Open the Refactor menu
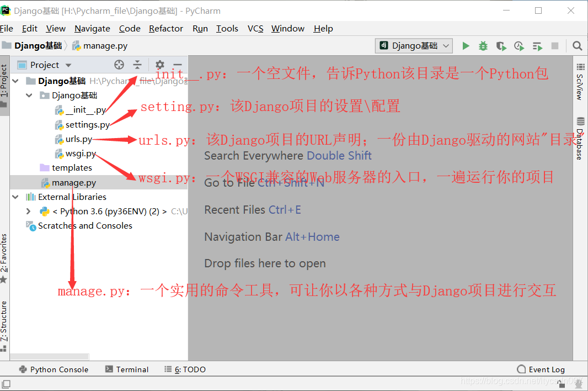Screen dimensions: 588x391 165,29
